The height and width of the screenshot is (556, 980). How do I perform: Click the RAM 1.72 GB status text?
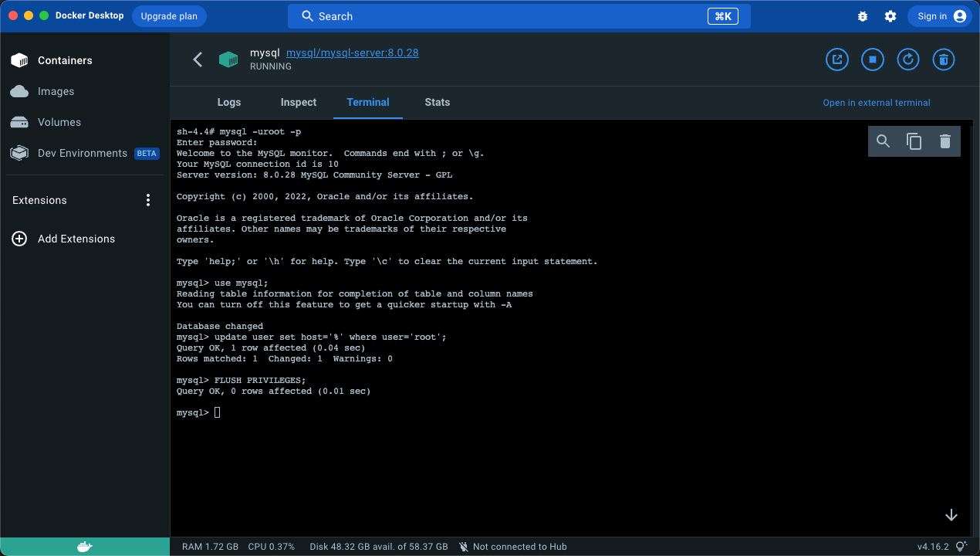(x=210, y=547)
